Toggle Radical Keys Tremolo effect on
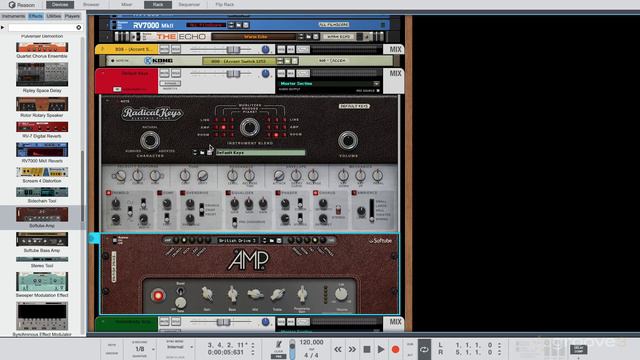Screen dimensions: 640x360 109,193
